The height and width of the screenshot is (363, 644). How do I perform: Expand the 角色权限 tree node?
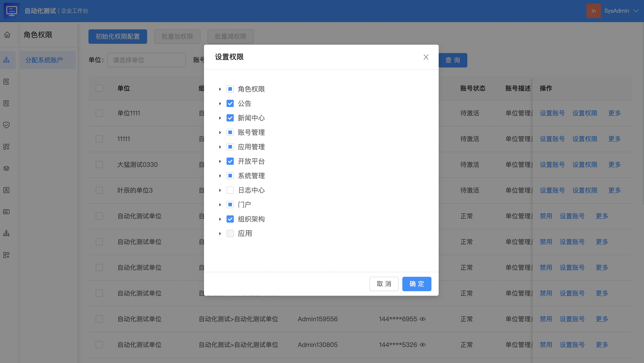coord(220,89)
